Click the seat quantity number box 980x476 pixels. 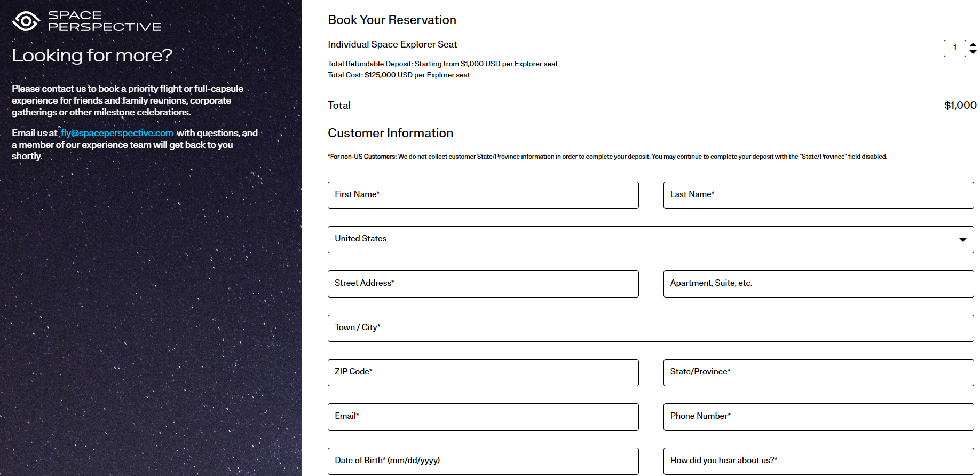click(954, 48)
